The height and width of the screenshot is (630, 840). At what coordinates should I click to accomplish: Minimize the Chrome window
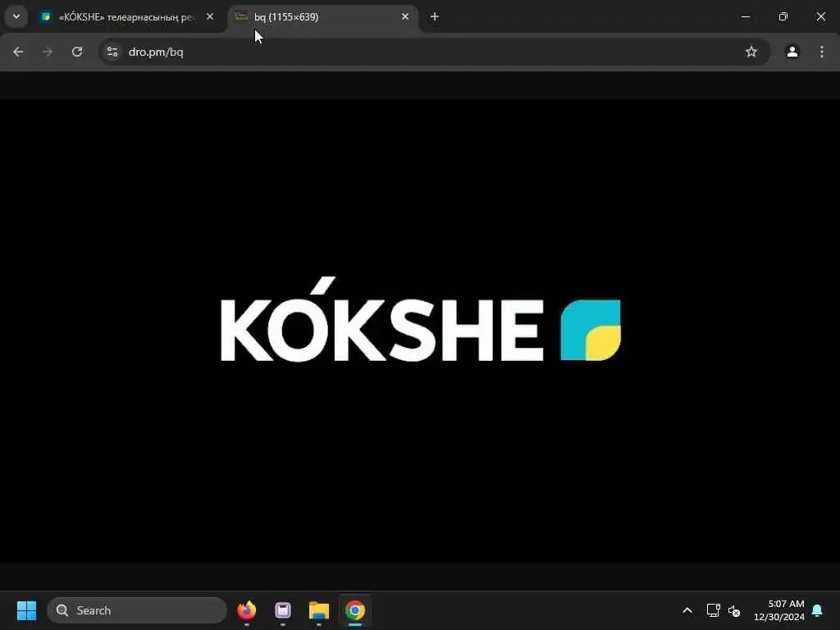click(745, 16)
